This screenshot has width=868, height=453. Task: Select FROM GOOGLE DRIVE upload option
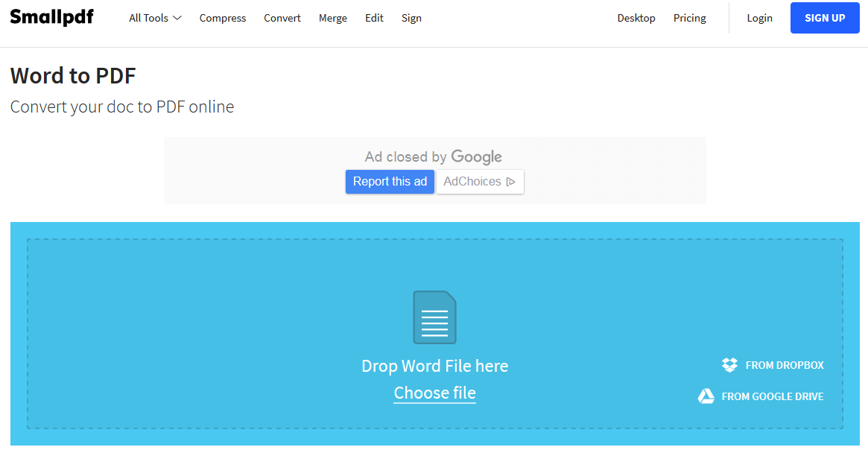[761, 396]
